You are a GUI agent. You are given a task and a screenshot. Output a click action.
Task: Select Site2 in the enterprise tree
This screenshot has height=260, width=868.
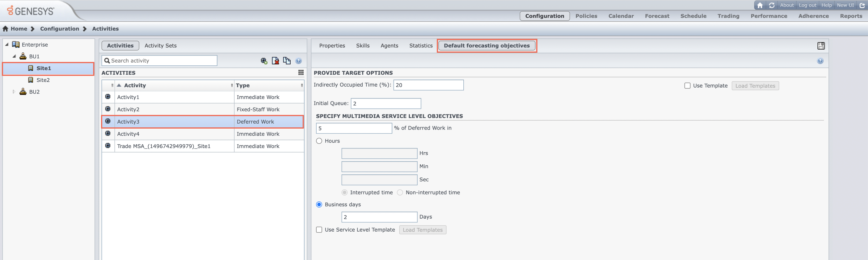pos(43,80)
